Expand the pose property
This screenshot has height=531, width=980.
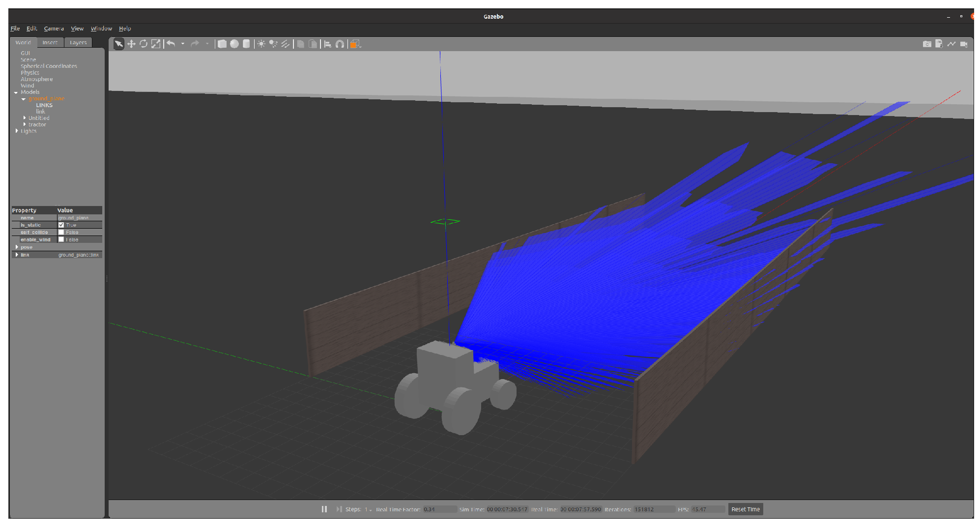[17, 247]
